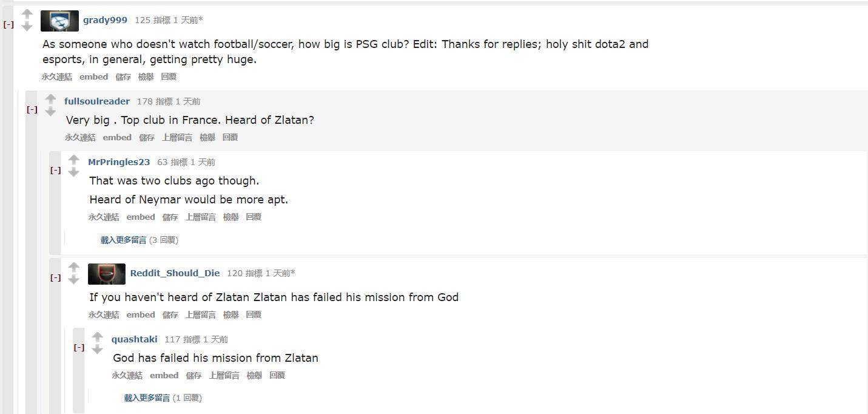The width and height of the screenshot is (868, 414).
Task: Open grady999's user profile
Action: 105,20
